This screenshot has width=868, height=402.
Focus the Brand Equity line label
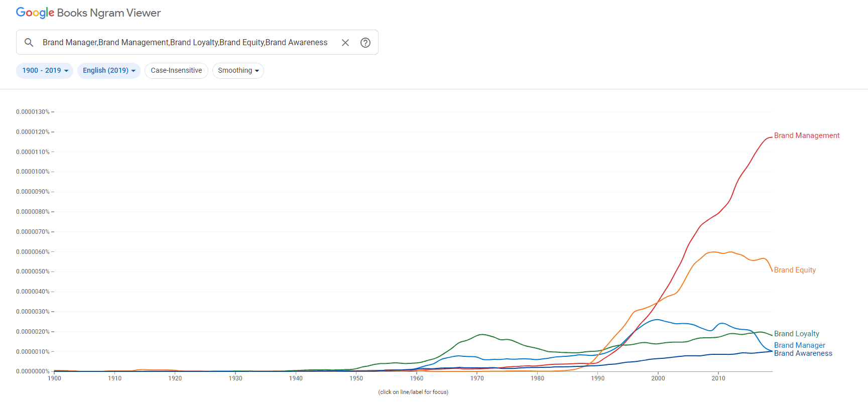(795, 270)
